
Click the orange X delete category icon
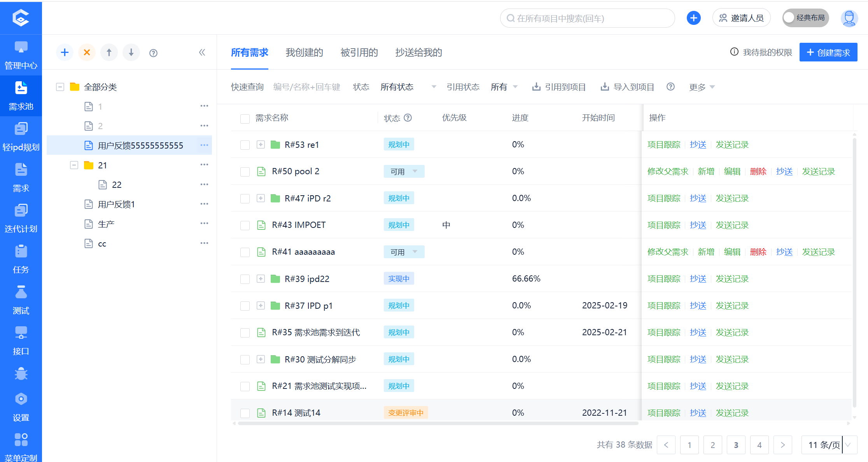87,52
